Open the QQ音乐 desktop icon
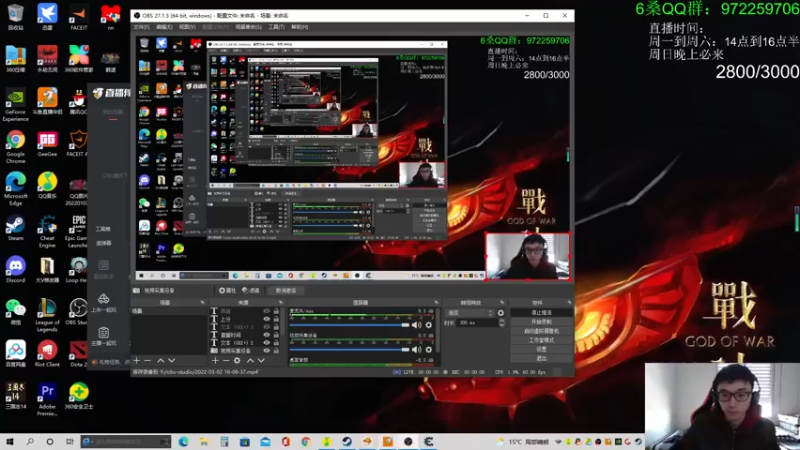The image size is (800, 450). coord(47,186)
